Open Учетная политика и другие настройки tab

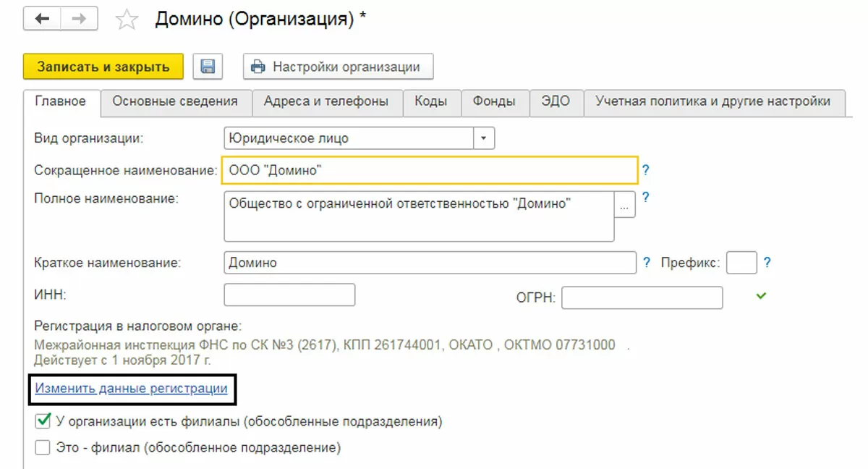712,102
